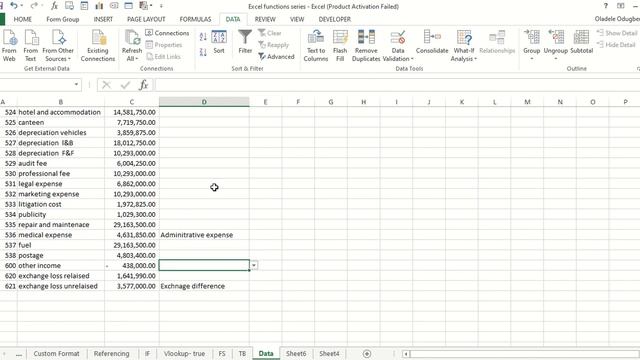
Task: Click Hide Detail in Outline group
Action: point(616,45)
